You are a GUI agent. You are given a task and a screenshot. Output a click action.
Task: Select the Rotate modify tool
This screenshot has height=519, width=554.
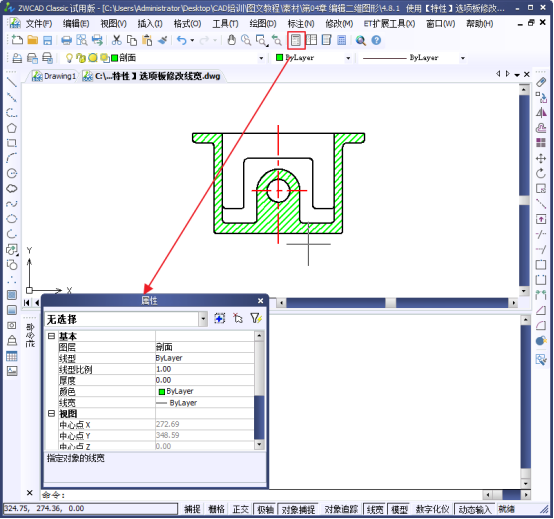(541, 173)
